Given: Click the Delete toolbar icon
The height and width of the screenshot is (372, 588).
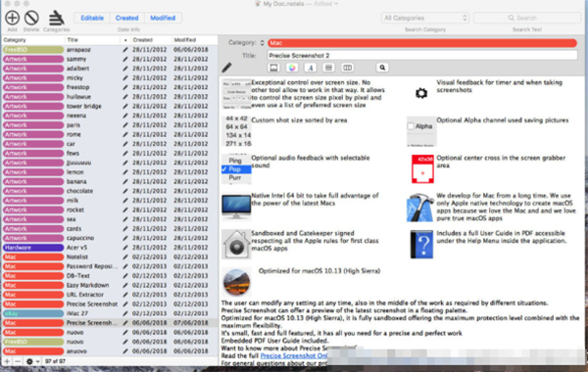Looking at the screenshot, I should (31, 18).
